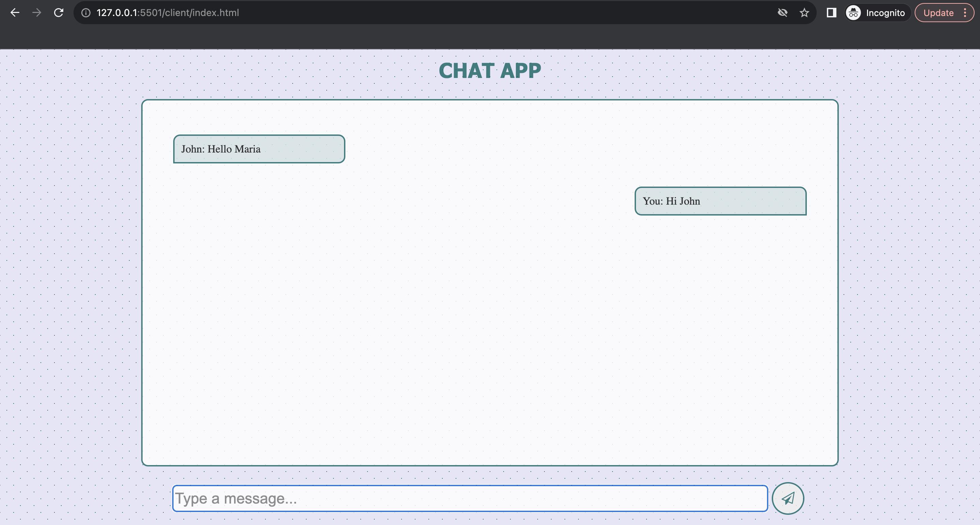Bookmark this page with the star icon
The width and height of the screenshot is (980, 525).
[x=804, y=13]
